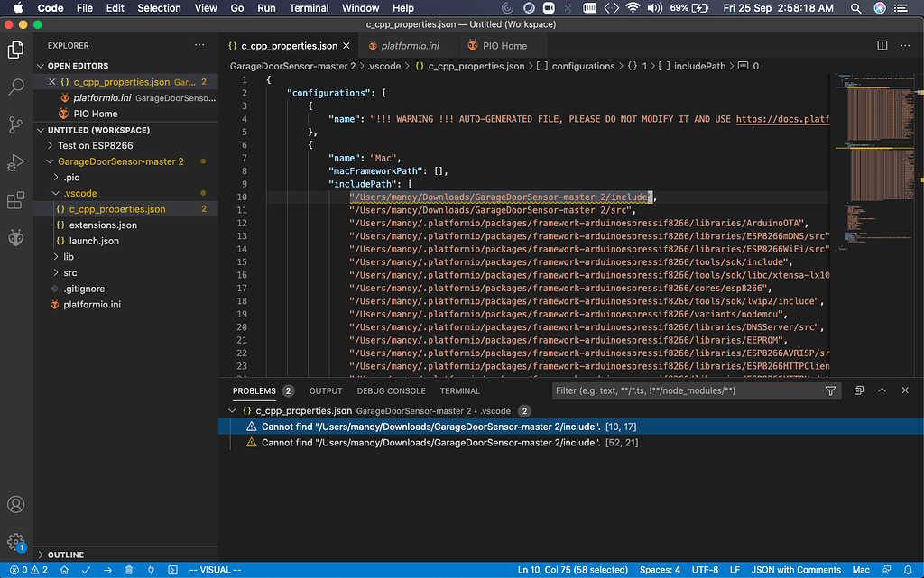Open platformio.ini in the workspace tree
This screenshot has height=578, width=924.
(92, 304)
